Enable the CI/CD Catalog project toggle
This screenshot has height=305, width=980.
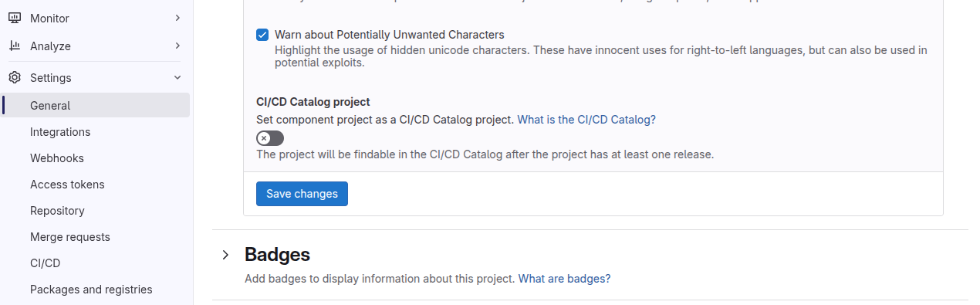pos(270,138)
